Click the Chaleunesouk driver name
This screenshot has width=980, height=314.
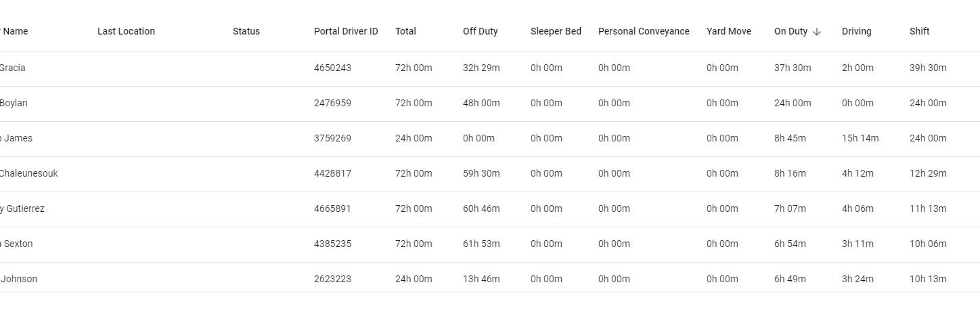click(28, 173)
